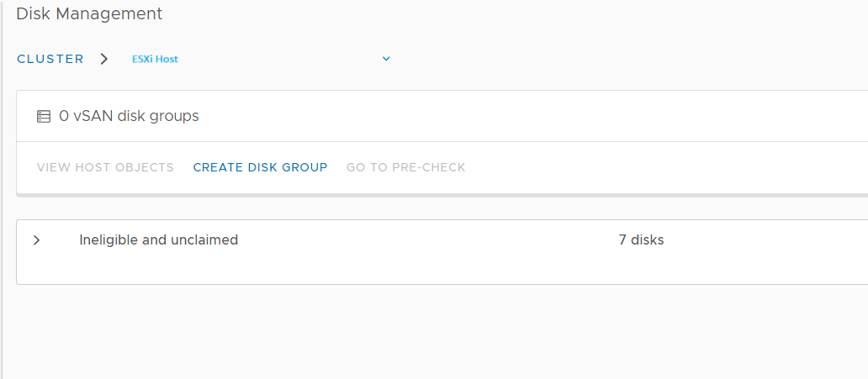Click the vSAN disk groups storage icon
Viewport: 868px width, 379px height.
[x=44, y=116]
